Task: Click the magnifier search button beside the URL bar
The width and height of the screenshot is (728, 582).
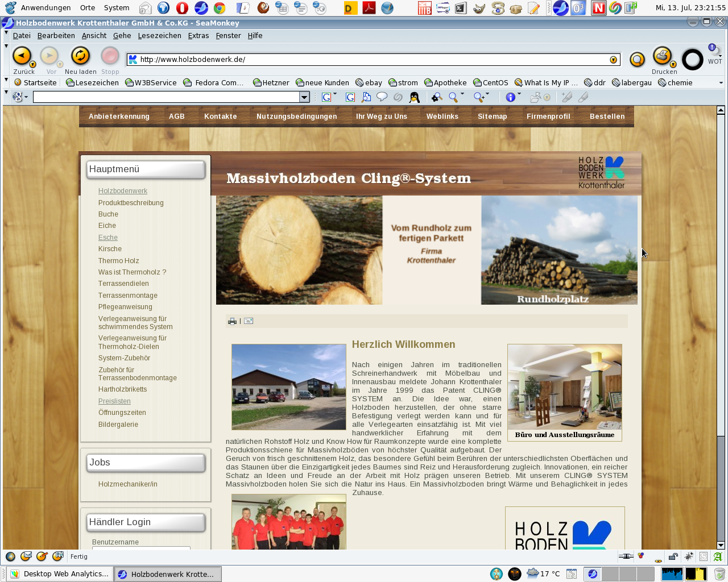Action: pos(637,59)
